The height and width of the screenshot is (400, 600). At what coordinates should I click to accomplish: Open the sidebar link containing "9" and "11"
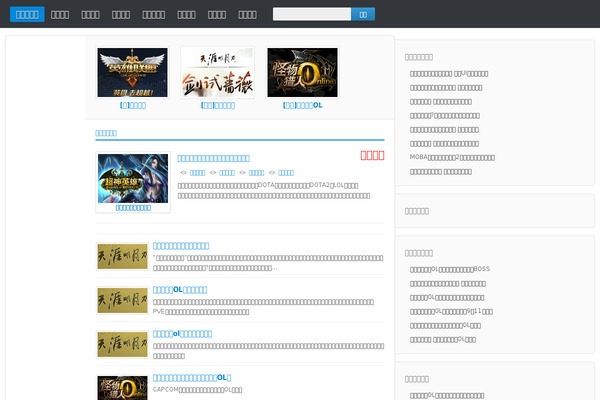[451, 312]
